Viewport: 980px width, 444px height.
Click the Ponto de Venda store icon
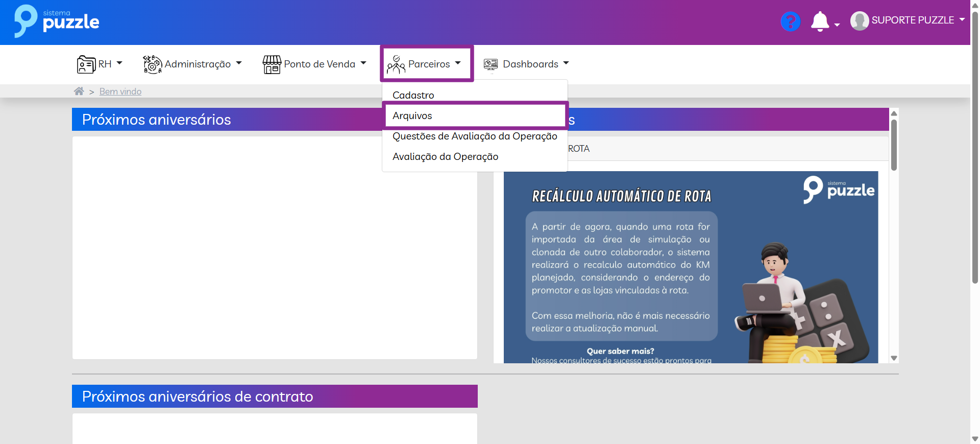[272, 64]
